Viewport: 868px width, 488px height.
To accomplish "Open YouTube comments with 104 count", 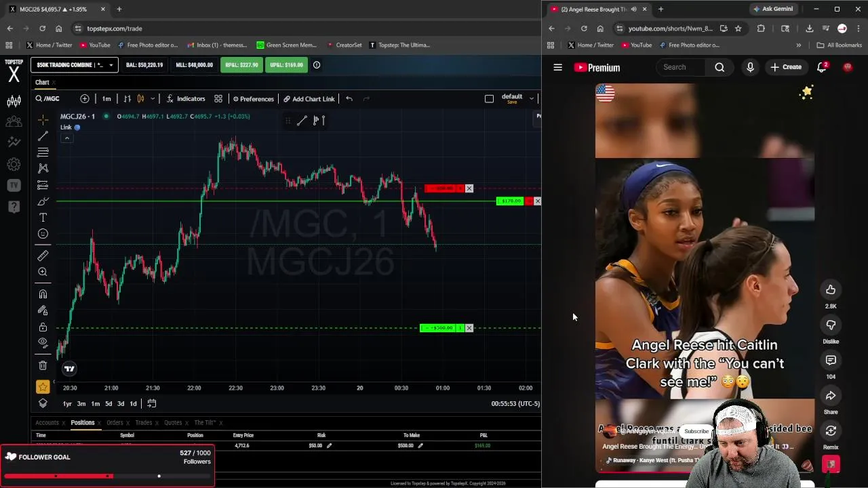I will pyautogui.click(x=831, y=361).
